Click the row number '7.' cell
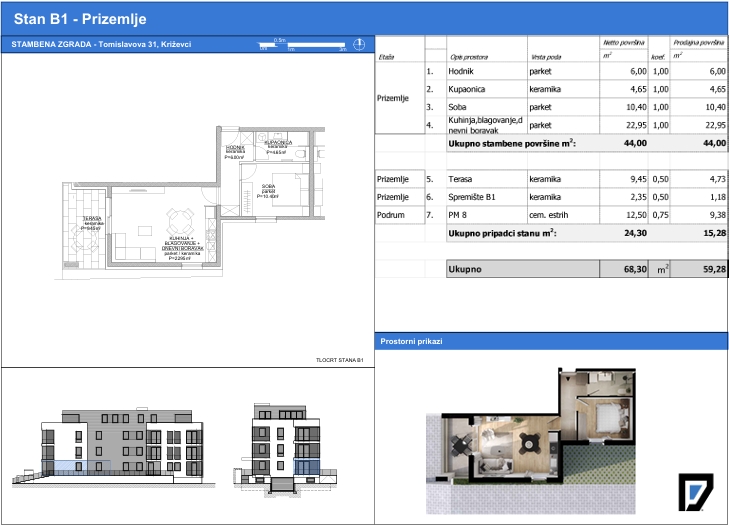This screenshot has width=729, height=526. point(436,215)
